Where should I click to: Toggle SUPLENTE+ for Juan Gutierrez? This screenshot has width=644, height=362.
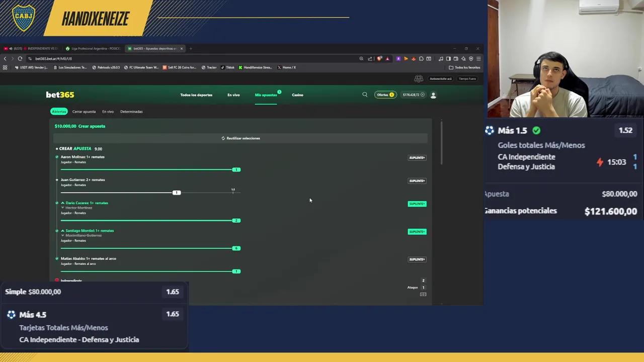(x=417, y=181)
